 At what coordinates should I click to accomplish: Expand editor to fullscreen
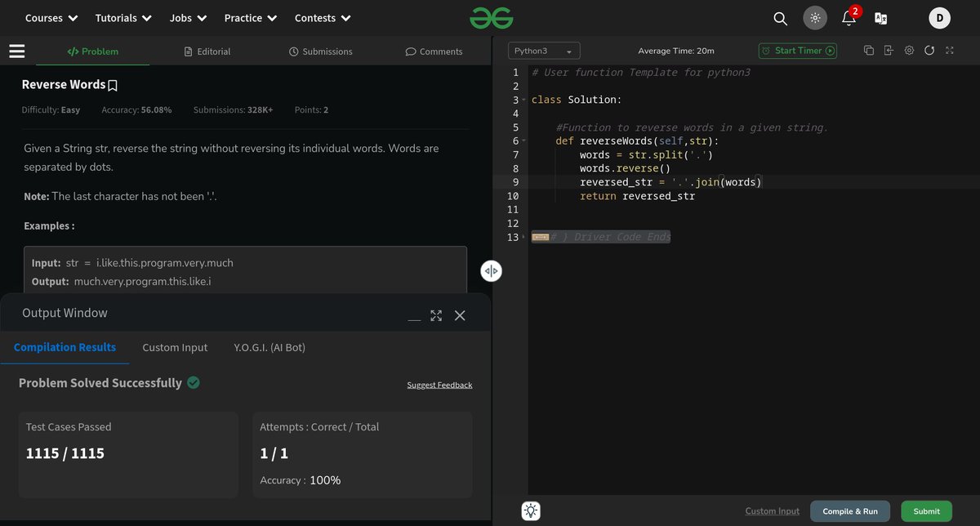pyautogui.click(x=949, y=51)
